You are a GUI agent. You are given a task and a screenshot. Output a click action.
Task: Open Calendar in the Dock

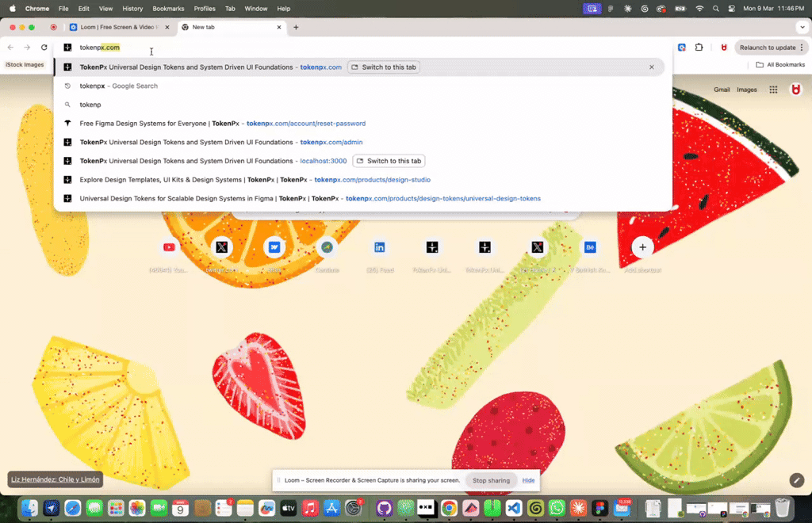coord(180,508)
